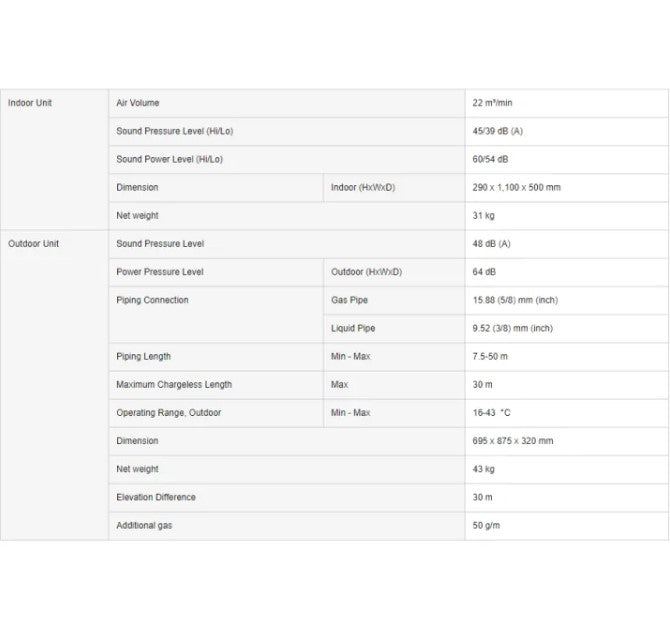Click the Liquid Pipe sub-label cell
The image size is (670, 625).
click(394, 329)
